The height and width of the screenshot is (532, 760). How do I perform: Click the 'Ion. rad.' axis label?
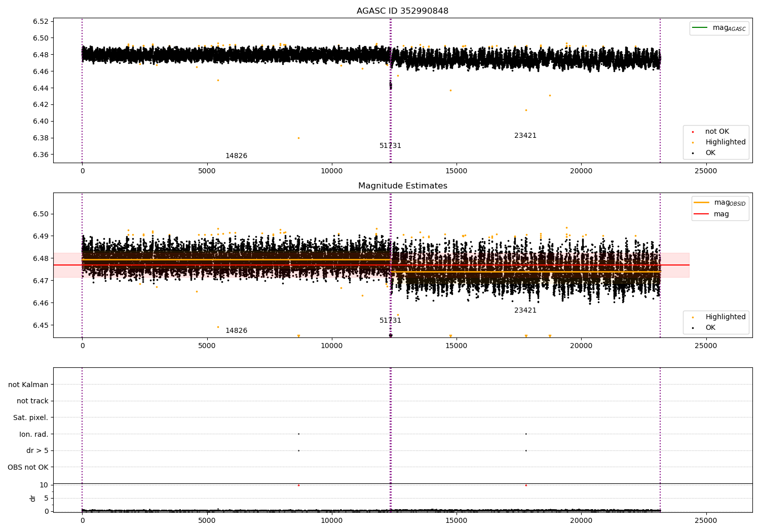click(x=34, y=434)
